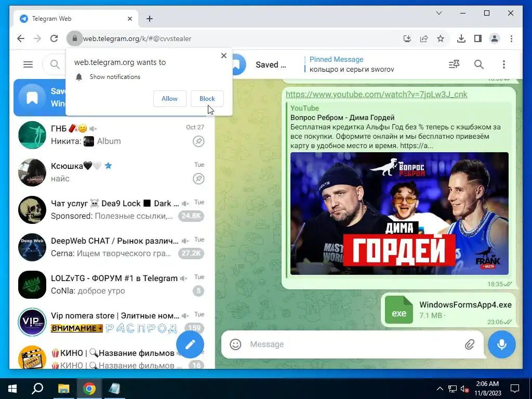The height and width of the screenshot is (399, 532).
Task: Record a voice message with microphone
Action: click(x=501, y=344)
